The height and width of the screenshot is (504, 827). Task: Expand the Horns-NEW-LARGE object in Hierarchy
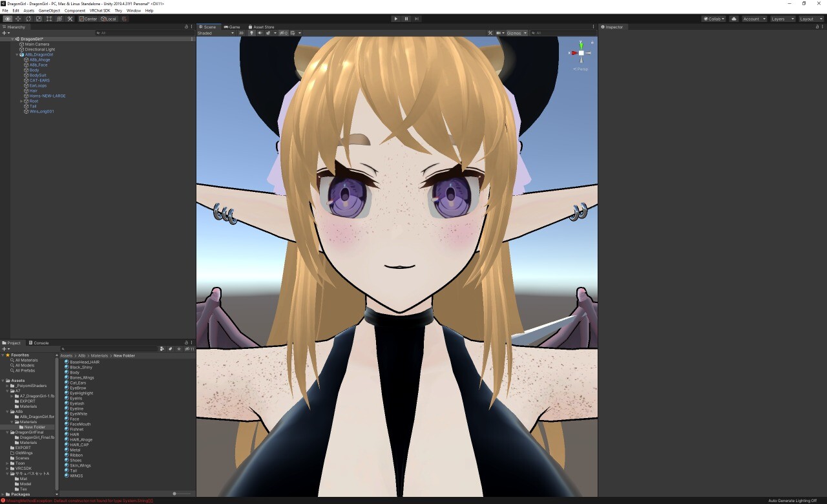[x=21, y=96]
